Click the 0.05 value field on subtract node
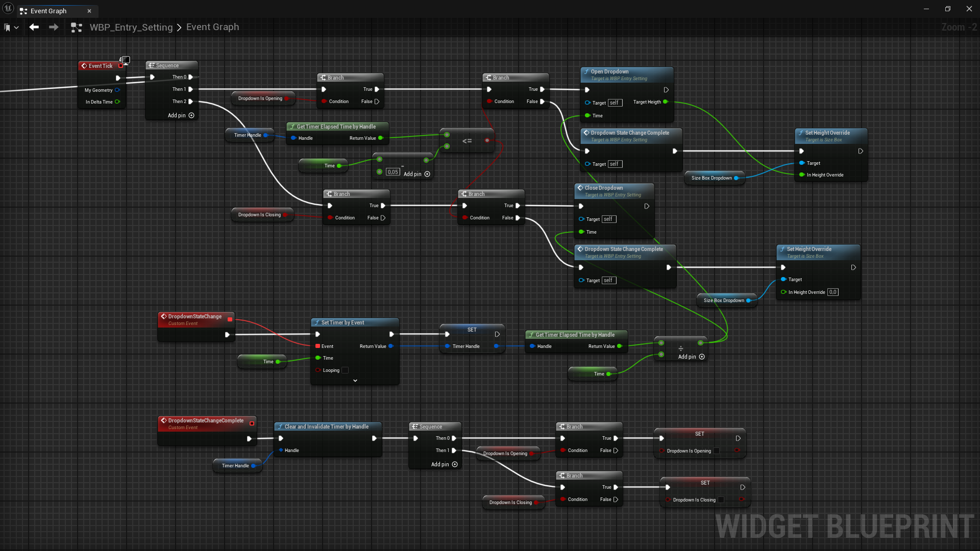The width and height of the screenshot is (980, 551). tap(393, 172)
